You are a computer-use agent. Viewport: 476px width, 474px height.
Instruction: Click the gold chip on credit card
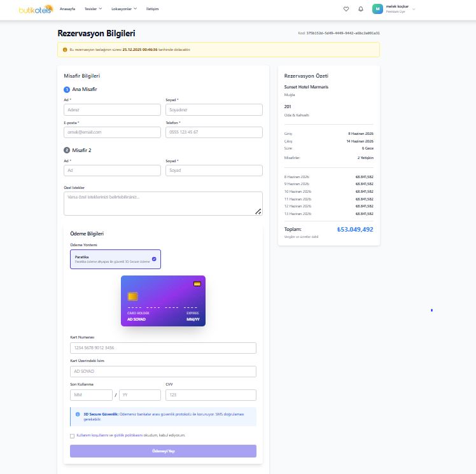tap(132, 296)
